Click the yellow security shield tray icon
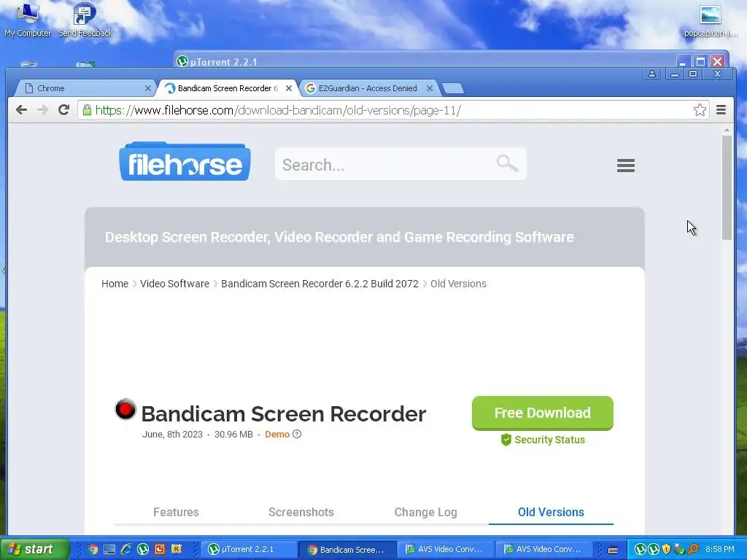This screenshot has width=747, height=560. [x=666, y=549]
